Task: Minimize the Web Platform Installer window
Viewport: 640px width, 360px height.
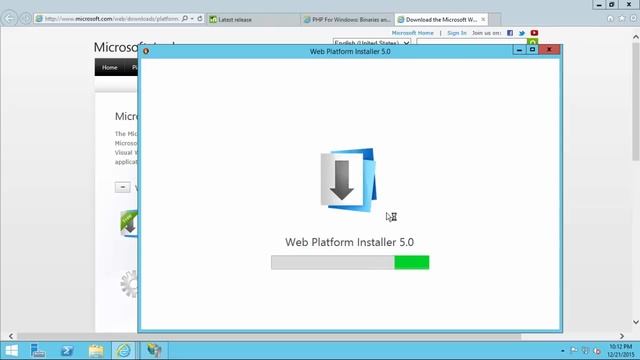Action: 519,50
